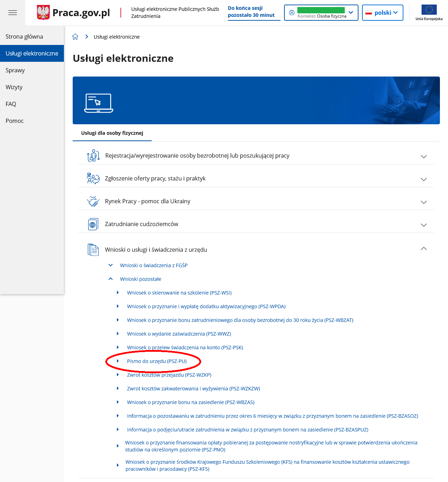Expand Rejestracja/wyrejestrowanie osoby bezrobotnej section
Screen dimensions: 448x482
[423, 156]
